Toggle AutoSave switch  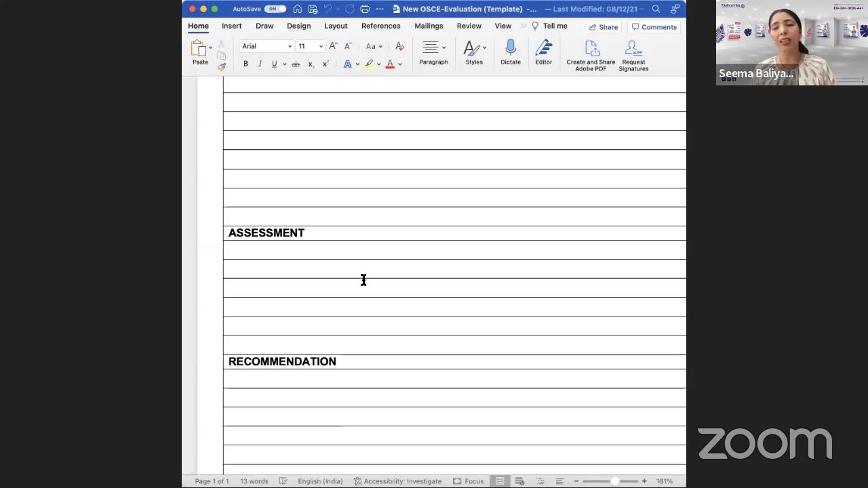tap(275, 9)
